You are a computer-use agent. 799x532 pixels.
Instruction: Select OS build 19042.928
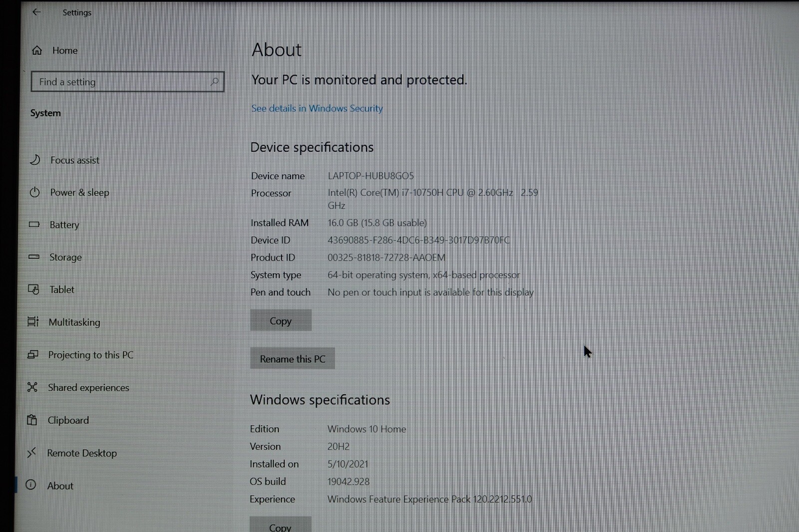pos(349,481)
